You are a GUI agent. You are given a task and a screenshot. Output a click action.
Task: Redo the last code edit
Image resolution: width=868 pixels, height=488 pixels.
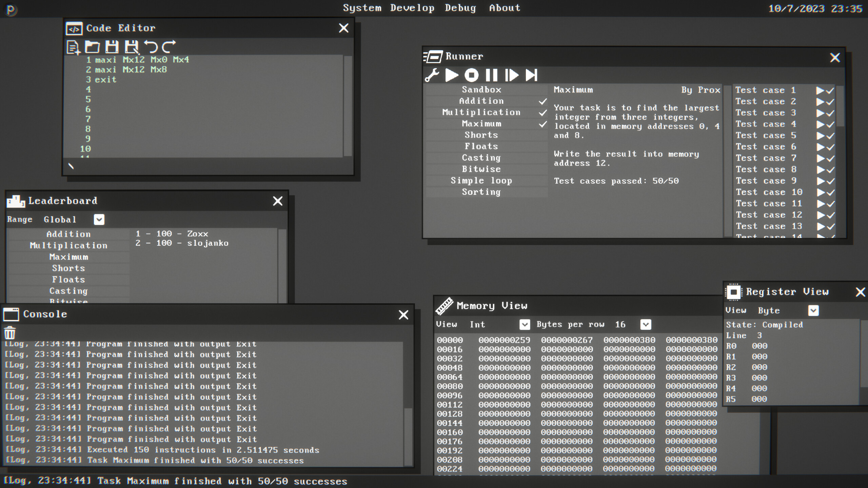click(x=169, y=47)
